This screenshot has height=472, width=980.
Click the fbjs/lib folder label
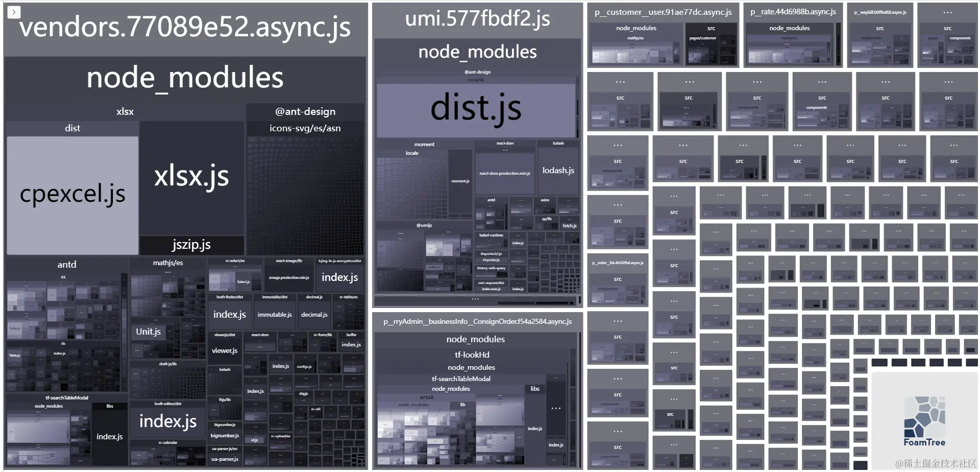[225, 400]
